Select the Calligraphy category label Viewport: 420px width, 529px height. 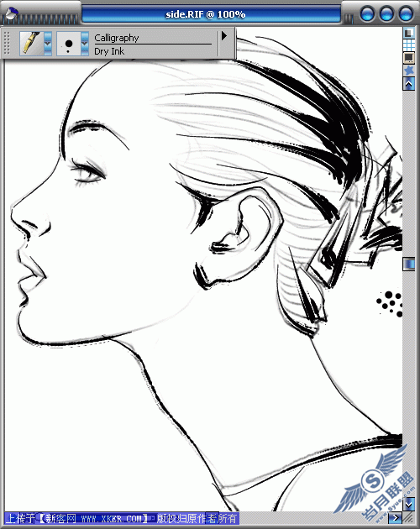point(117,38)
